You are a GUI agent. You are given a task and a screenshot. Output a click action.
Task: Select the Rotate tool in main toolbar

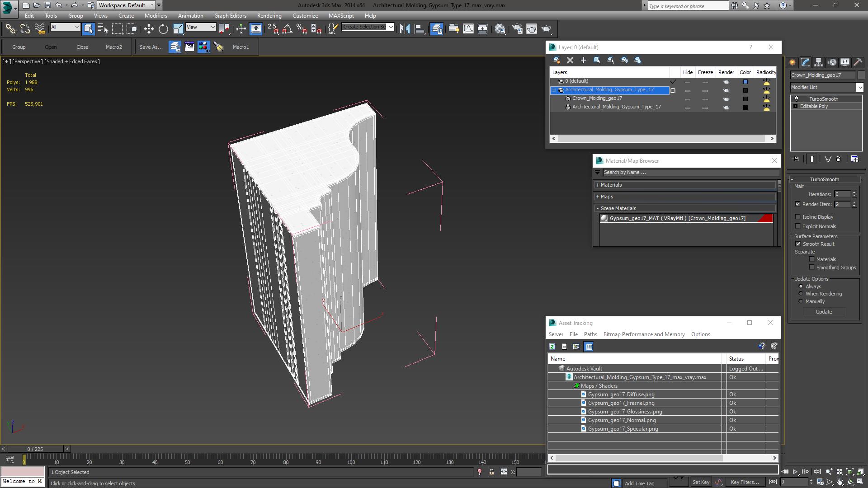163,29
